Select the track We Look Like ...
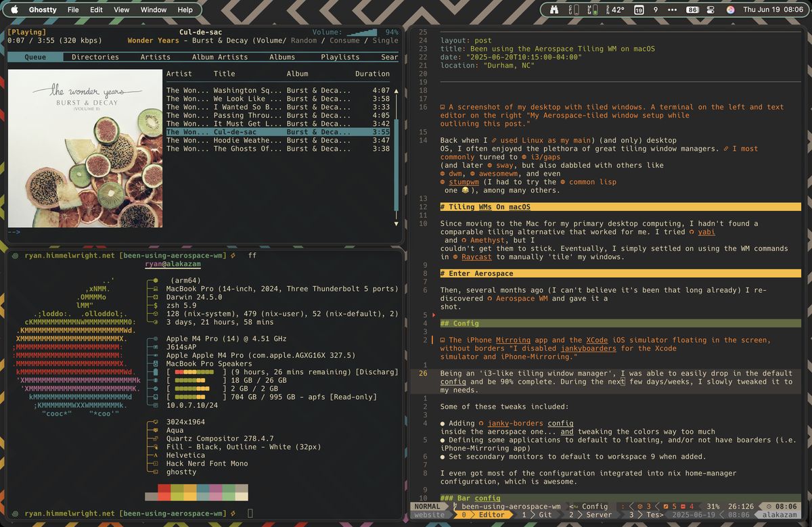This screenshot has height=527, width=812. pos(278,99)
